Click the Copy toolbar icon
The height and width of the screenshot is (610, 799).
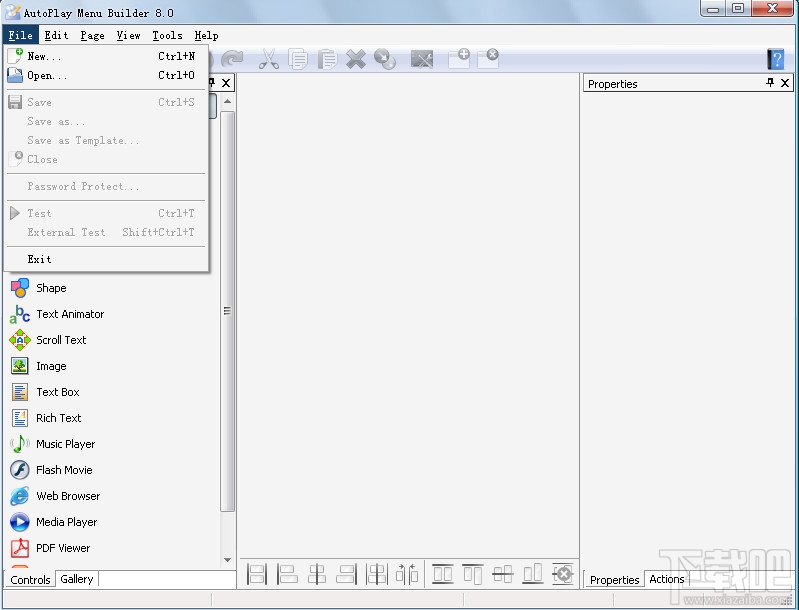[298, 59]
